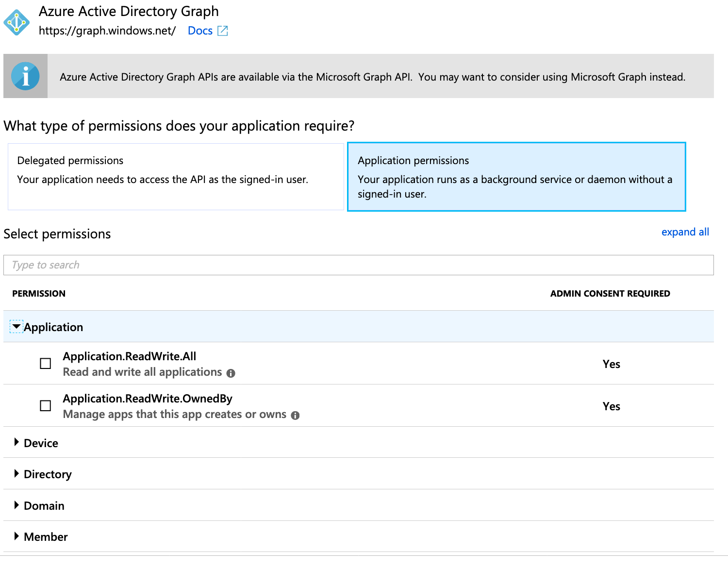Image resolution: width=728 pixels, height=568 pixels.
Task: Click the blue info icon in the banner
Action: pos(25,76)
